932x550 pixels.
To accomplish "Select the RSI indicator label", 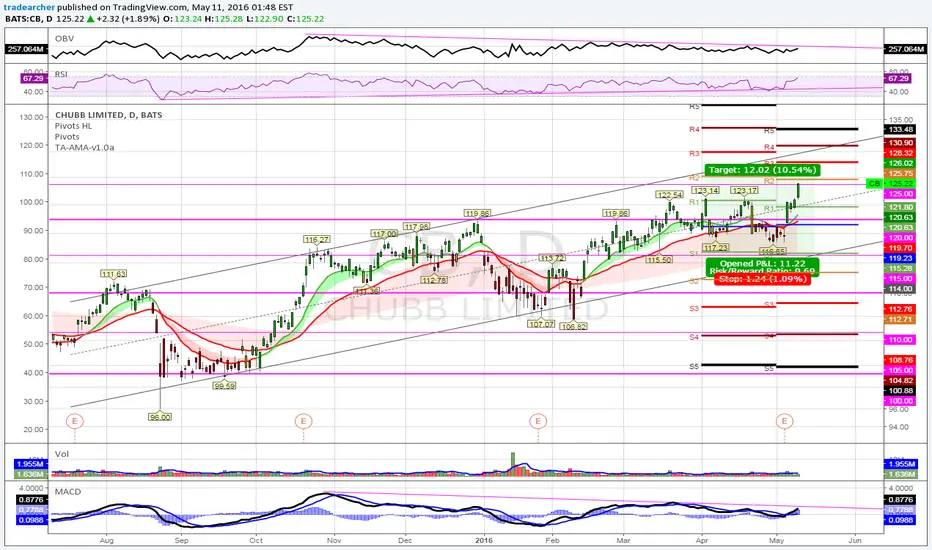I will (61, 74).
